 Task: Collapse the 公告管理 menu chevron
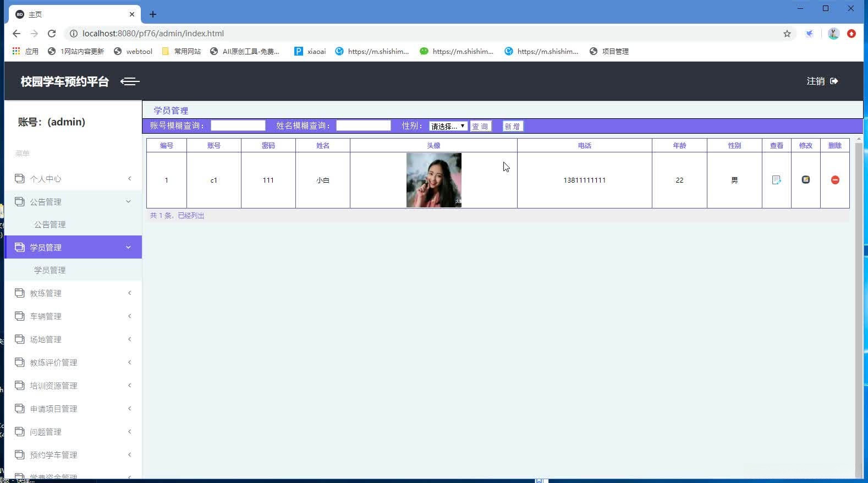point(128,201)
